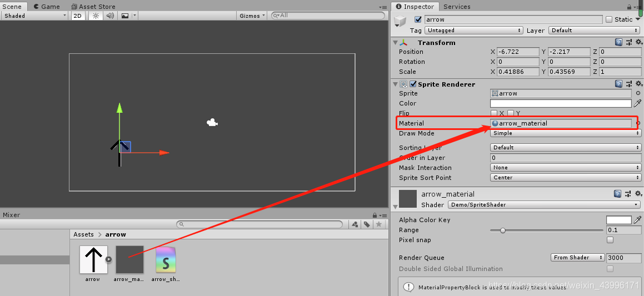The width and height of the screenshot is (644, 296).
Task: Open the Mixer tab
Action: [x=12, y=215]
